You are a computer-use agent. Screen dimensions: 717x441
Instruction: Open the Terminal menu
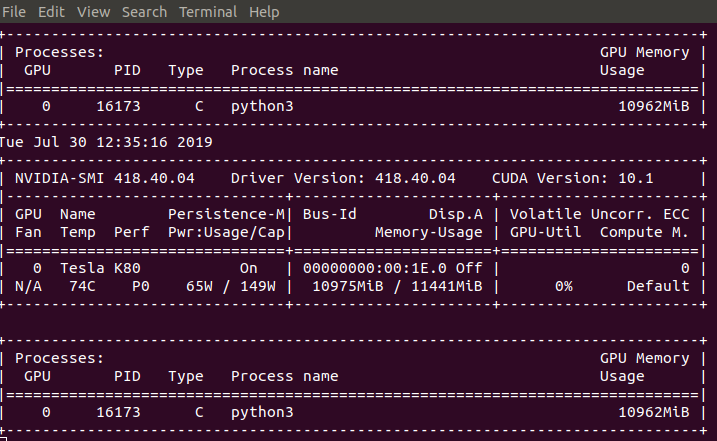pyautogui.click(x=208, y=12)
